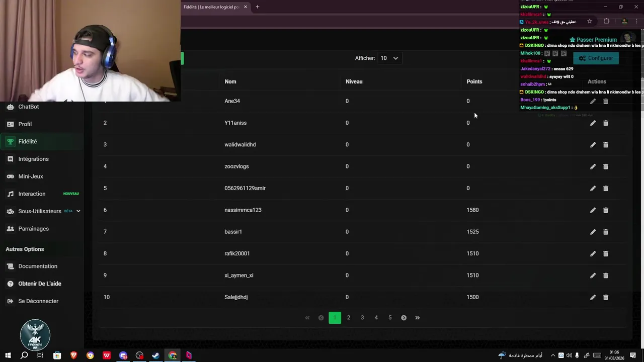644x362 pixels.
Task: Click Se Déconnecter to log out
Action: click(38, 301)
